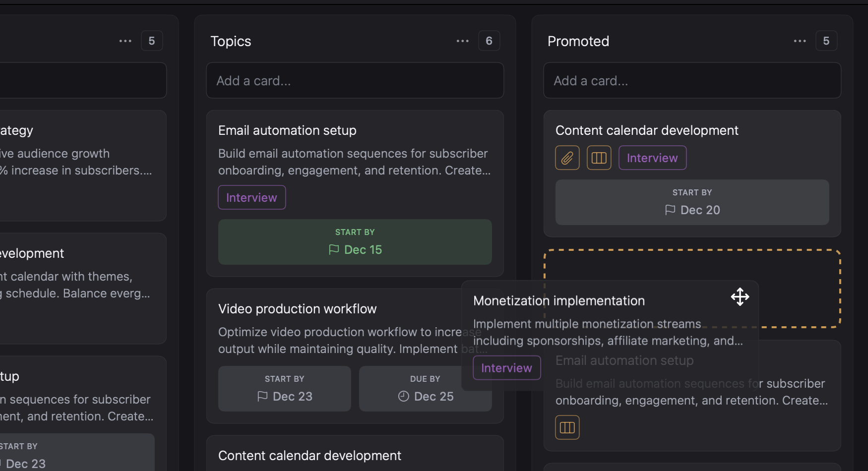Click the flag icon next to Dec 15

click(335, 250)
